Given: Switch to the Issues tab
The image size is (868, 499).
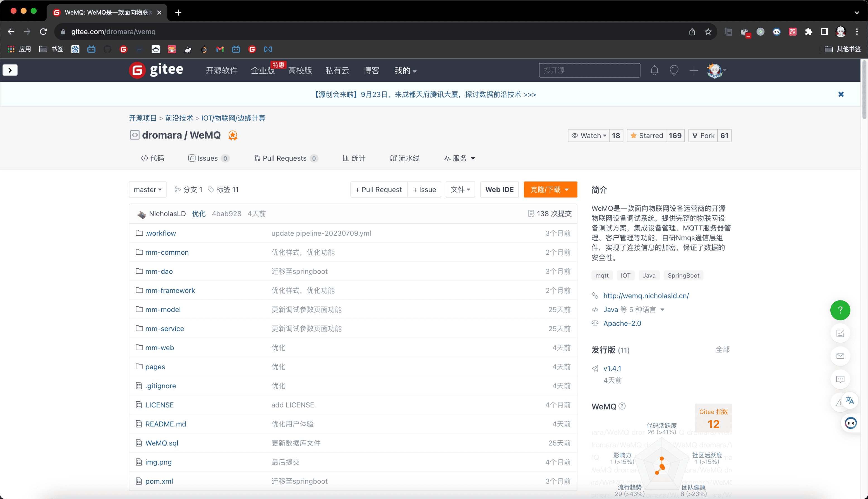Looking at the screenshot, I should 207,158.
